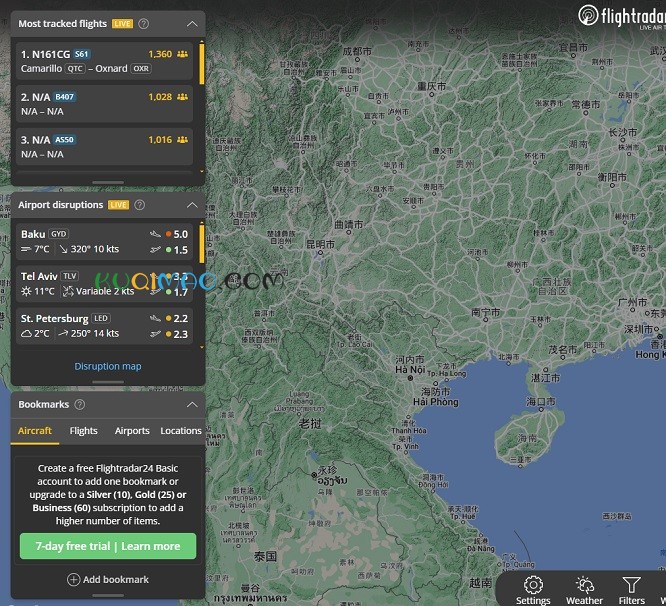Image resolution: width=666 pixels, height=606 pixels.
Task: Click Add bookmark button
Action: point(108,580)
